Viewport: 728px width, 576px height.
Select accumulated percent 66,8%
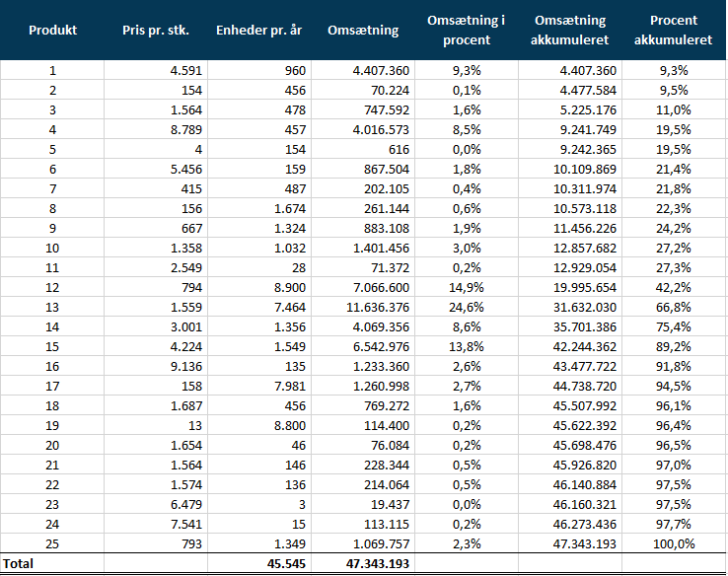click(x=673, y=308)
